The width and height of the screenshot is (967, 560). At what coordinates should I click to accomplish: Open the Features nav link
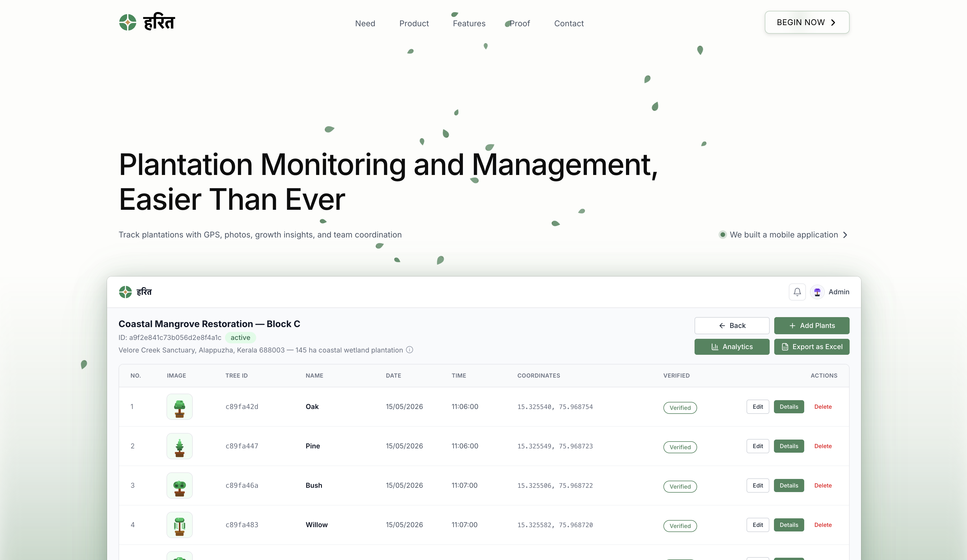click(469, 23)
